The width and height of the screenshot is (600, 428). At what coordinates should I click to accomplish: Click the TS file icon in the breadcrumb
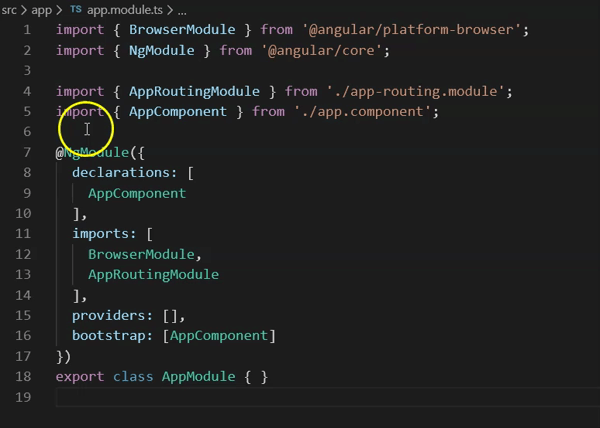click(x=76, y=9)
